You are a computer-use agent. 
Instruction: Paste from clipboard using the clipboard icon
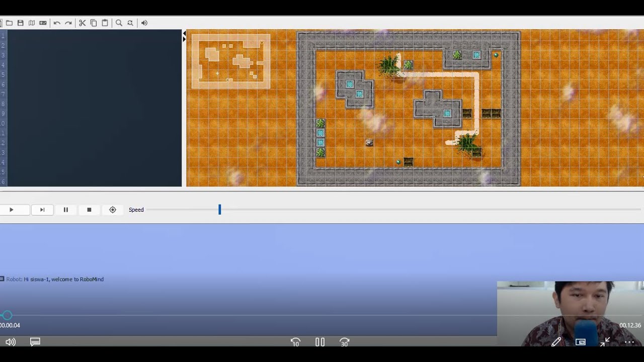coord(105,23)
